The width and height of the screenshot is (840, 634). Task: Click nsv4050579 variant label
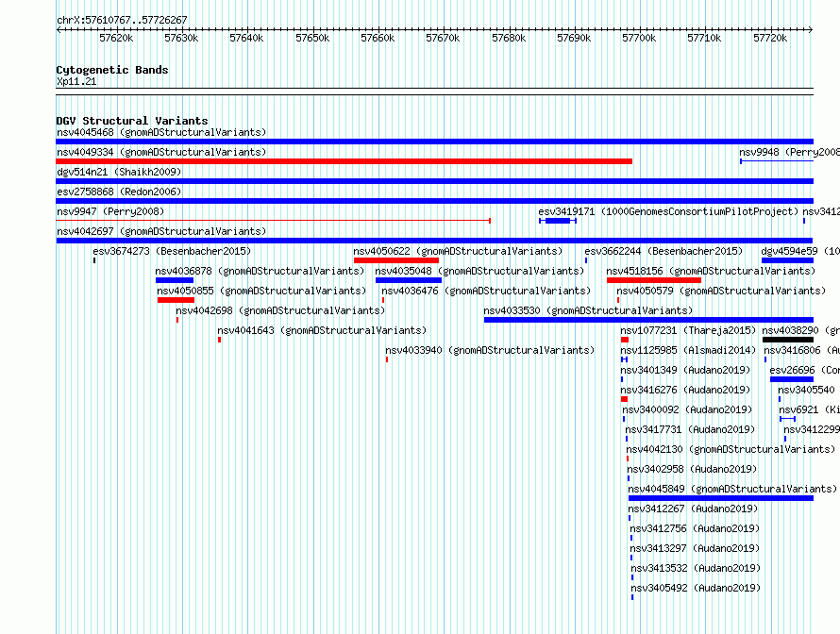click(x=721, y=291)
